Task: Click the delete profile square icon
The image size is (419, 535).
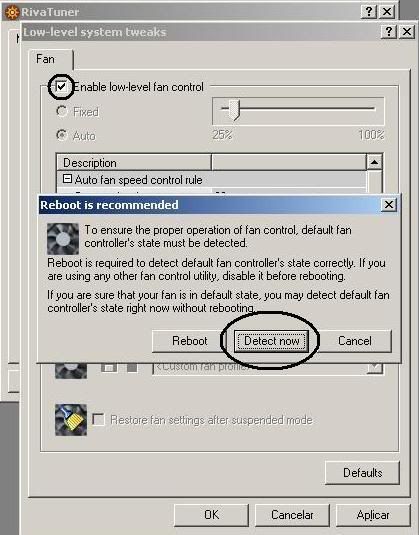Action: click(132, 368)
